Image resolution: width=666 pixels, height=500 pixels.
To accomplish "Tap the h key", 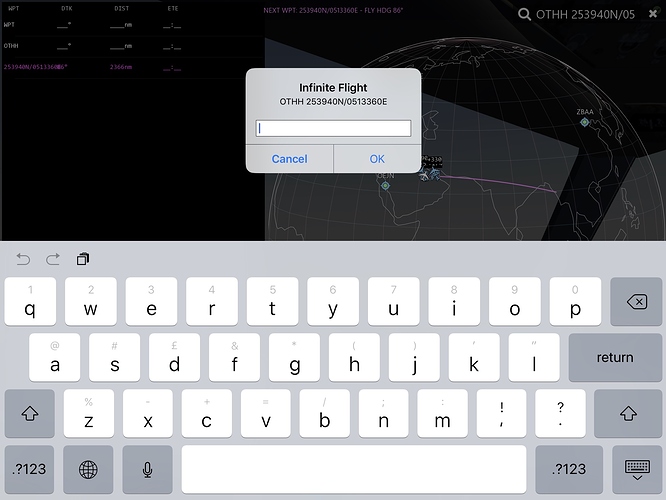I will click(354, 357).
